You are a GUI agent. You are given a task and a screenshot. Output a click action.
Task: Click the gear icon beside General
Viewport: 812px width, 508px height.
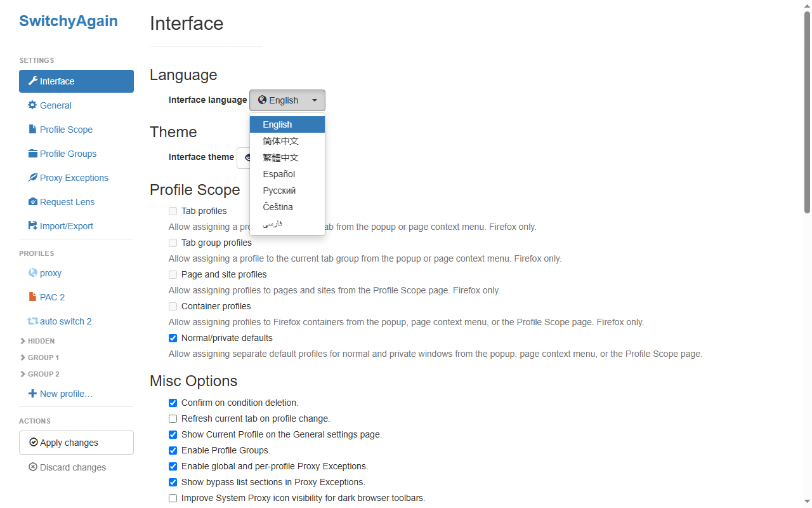tap(32, 105)
